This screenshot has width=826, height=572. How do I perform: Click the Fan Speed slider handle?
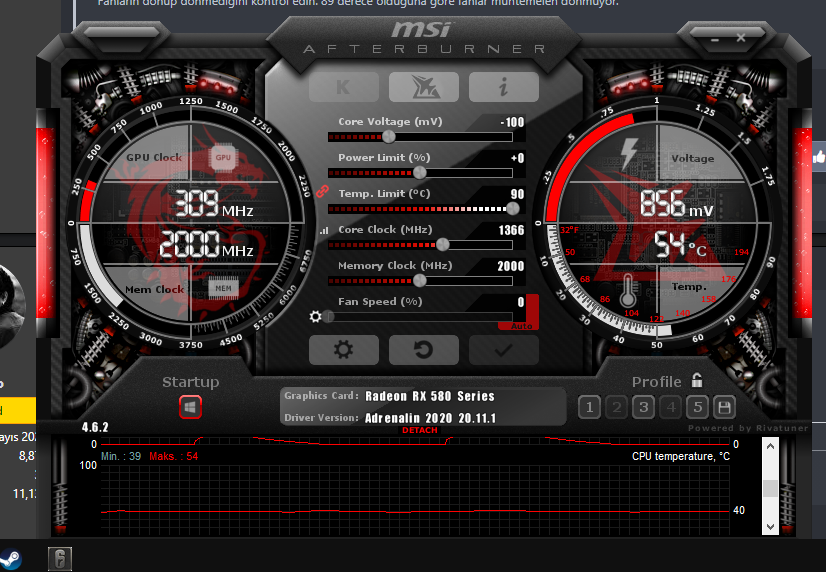pos(329,317)
